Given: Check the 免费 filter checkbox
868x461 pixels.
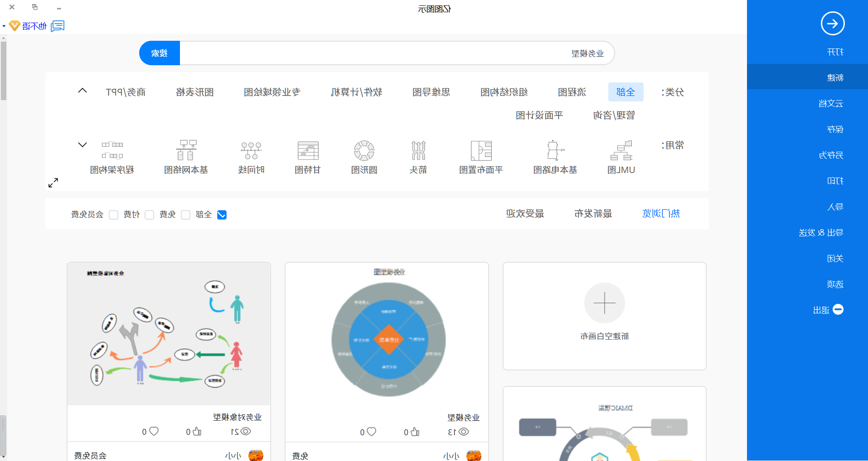Looking at the screenshot, I should [185, 215].
